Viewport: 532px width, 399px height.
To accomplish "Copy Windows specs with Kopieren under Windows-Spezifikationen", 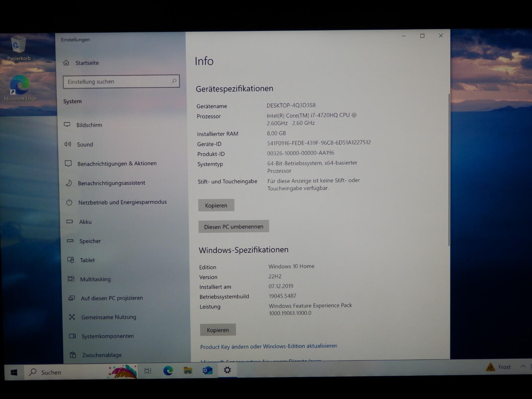I will tap(218, 330).
